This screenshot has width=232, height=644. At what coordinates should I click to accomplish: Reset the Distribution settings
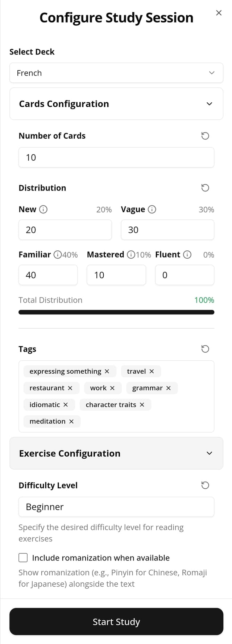(x=205, y=188)
